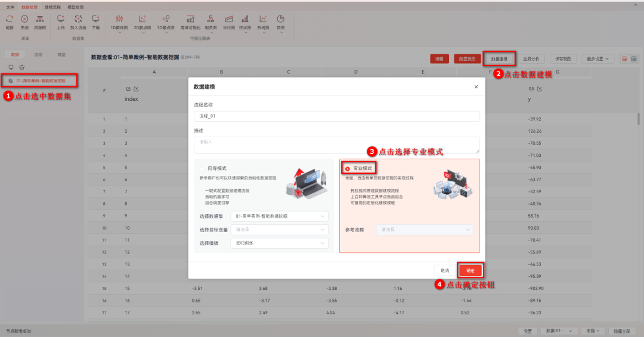The image size is (644, 337).
Task: Switch to card layout view icon
Action: point(634,59)
